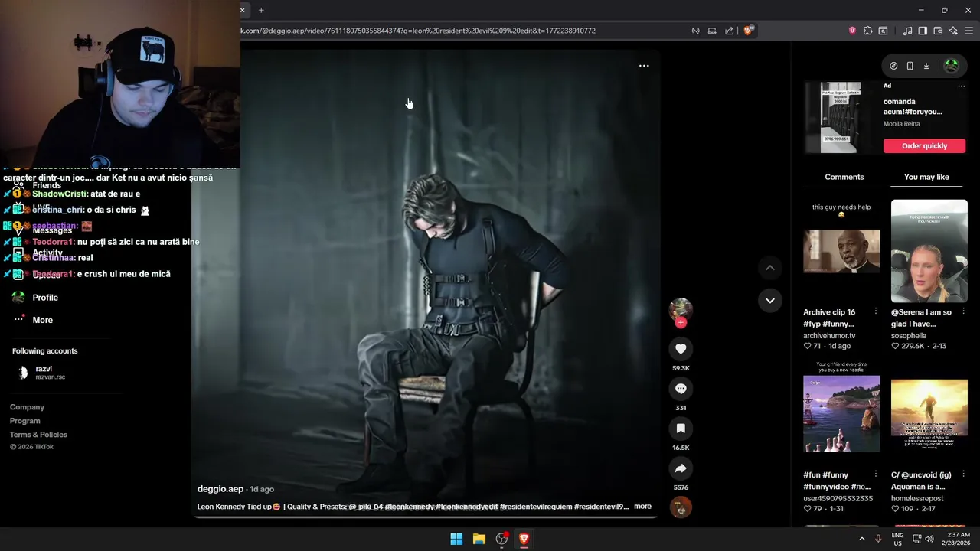This screenshot has height=551, width=980.
Task: Expand Program footer section
Action: click(25, 421)
